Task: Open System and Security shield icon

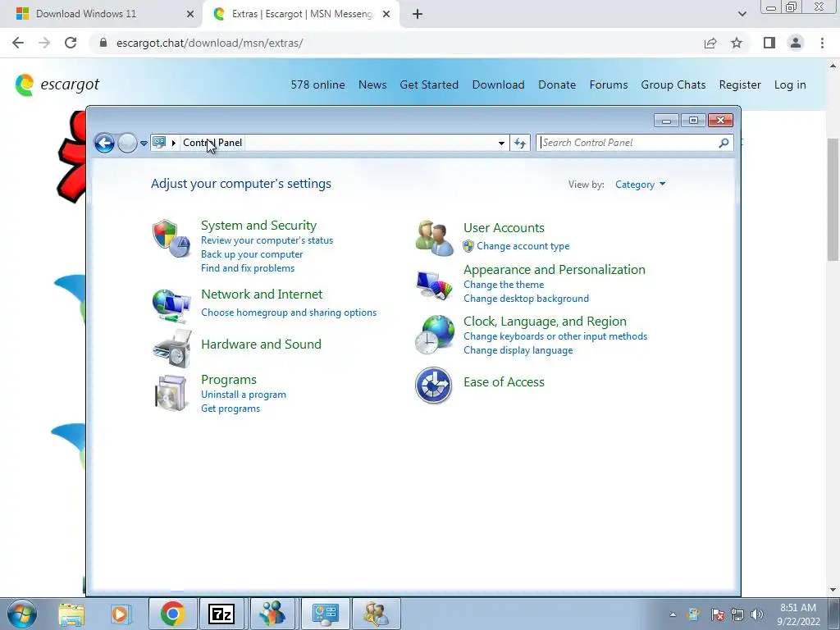Action: click(171, 239)
